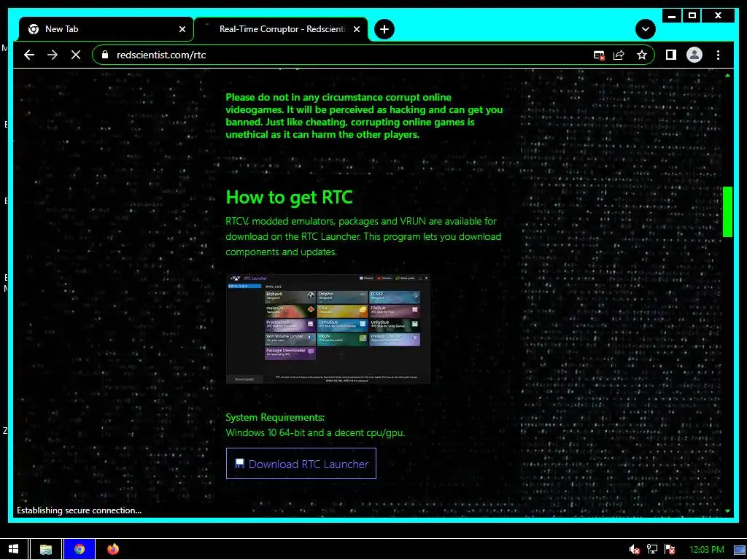Stop loading the page

[76, 55]
